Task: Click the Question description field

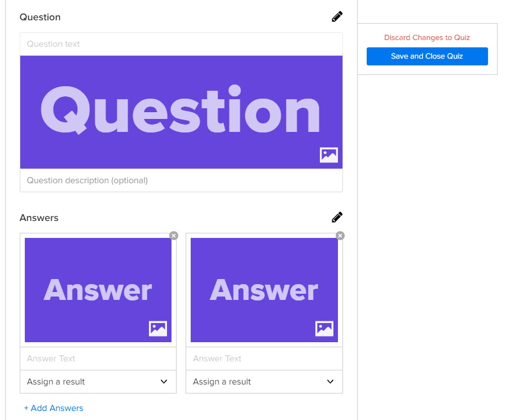Action: (181, 180)
